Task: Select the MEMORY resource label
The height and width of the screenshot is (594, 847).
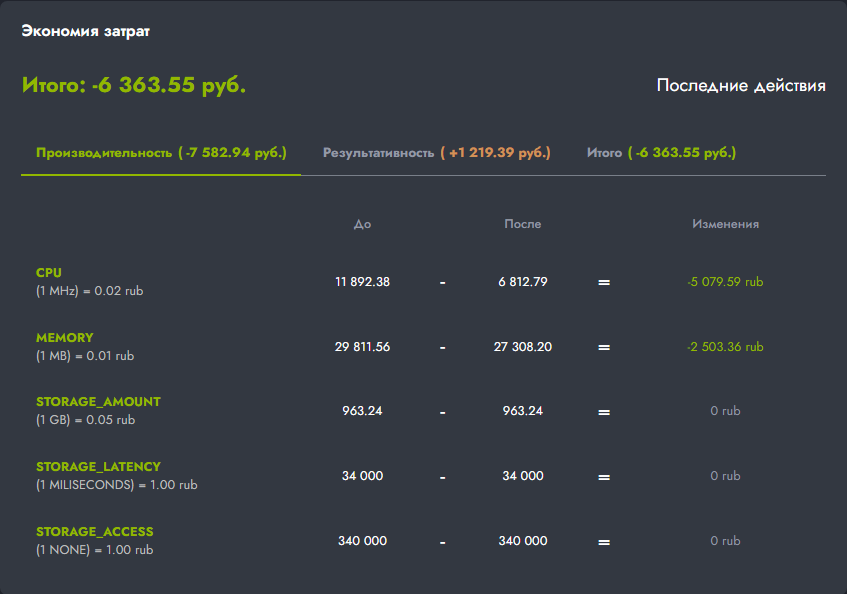Action: [x=64, y=338]
